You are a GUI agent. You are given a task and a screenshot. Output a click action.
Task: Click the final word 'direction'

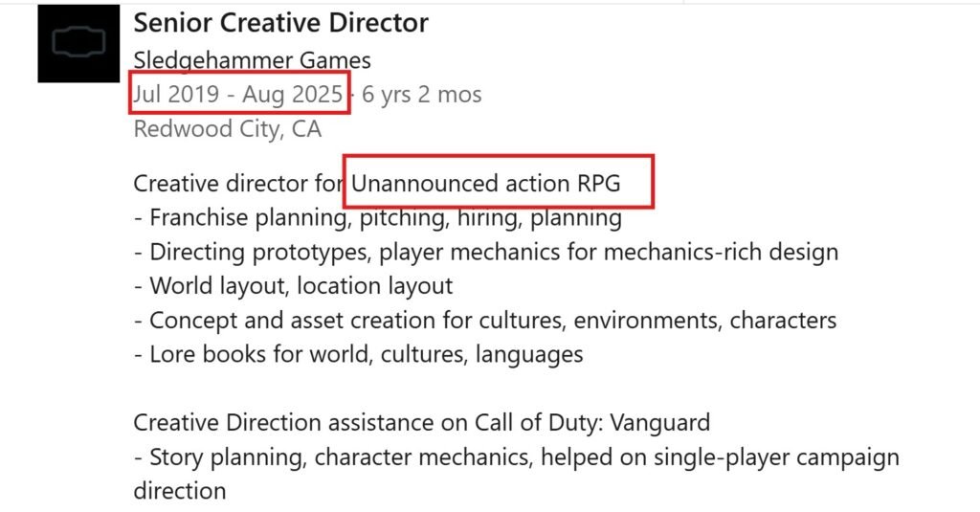(180, 491)
